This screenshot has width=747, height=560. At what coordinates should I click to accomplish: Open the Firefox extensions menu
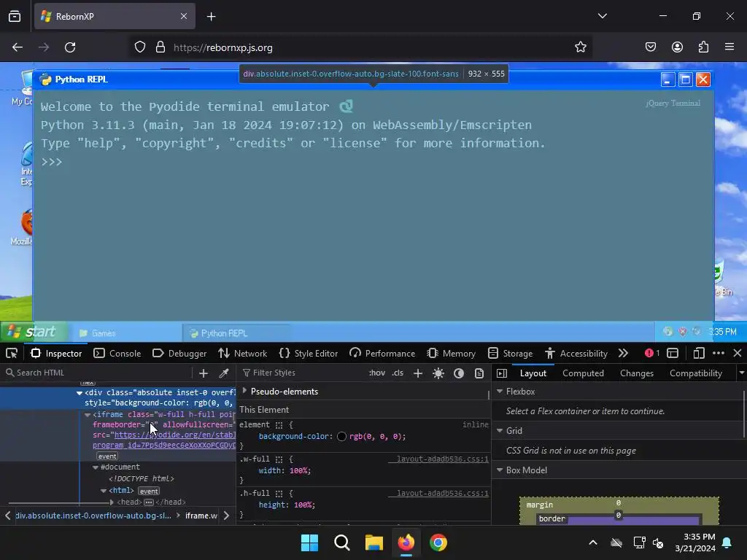tap(703, 47)
